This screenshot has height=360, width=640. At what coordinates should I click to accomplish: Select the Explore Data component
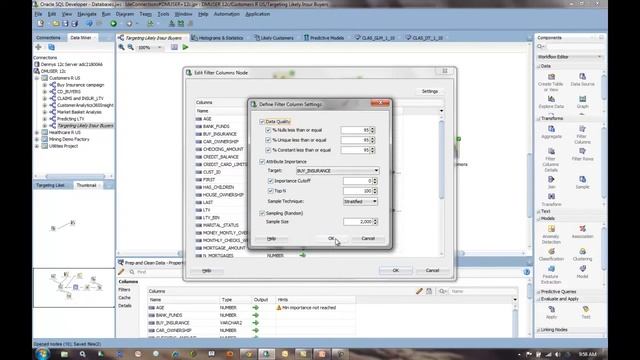551,102
